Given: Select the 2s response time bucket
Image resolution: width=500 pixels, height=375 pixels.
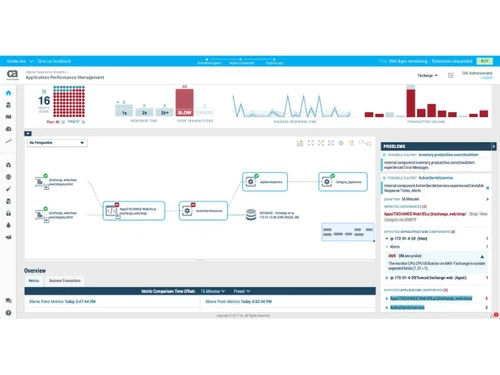Looking at the screenshot, I should (144, 112).
